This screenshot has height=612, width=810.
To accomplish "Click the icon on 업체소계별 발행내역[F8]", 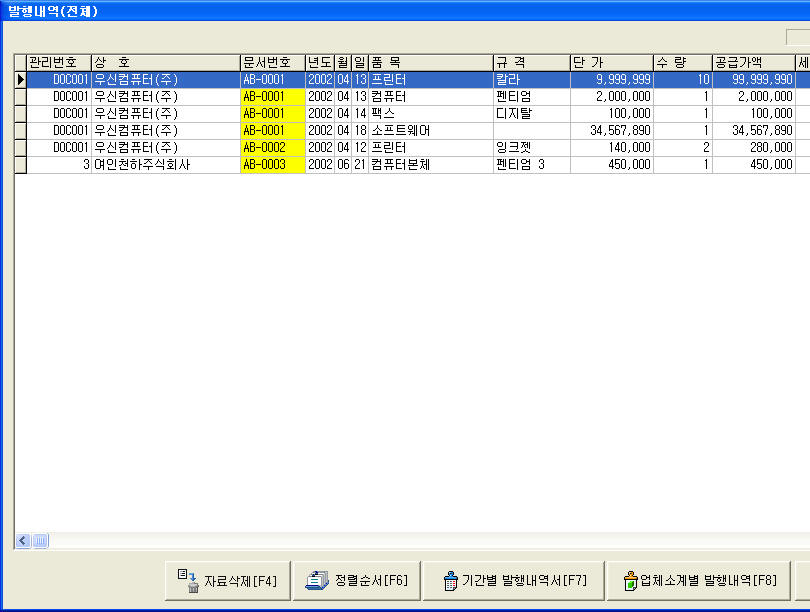I will pyautogui.click(x=630, y=581).
